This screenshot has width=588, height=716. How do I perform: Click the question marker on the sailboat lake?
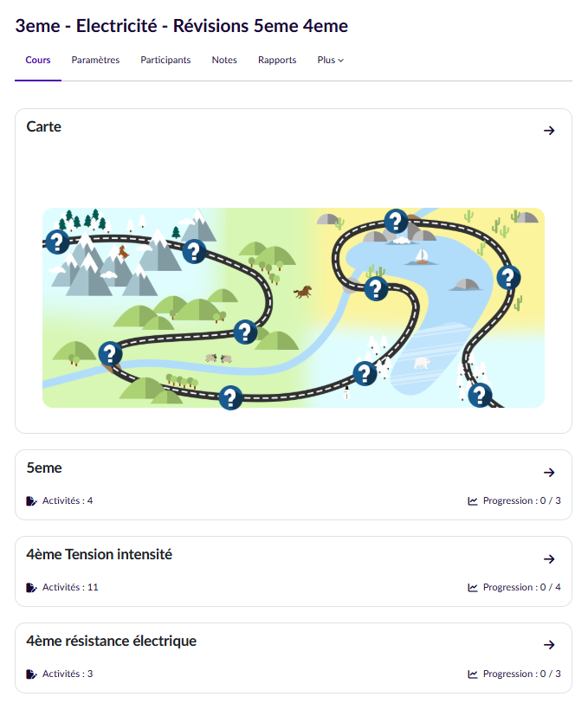tap(396, 221)
